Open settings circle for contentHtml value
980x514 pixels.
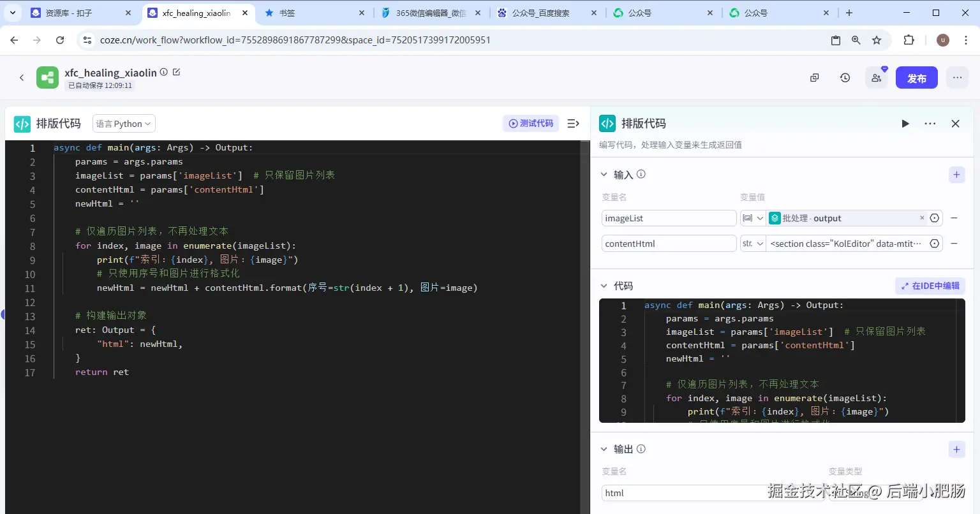point(935,244)
